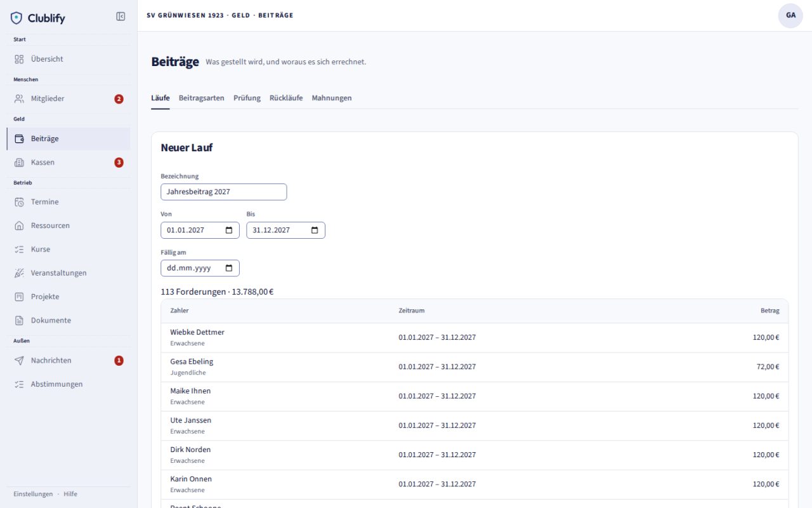This screenshot has width=812, height=508.
Task: Focus the Fällig am date field
Action: pos(200,268)
